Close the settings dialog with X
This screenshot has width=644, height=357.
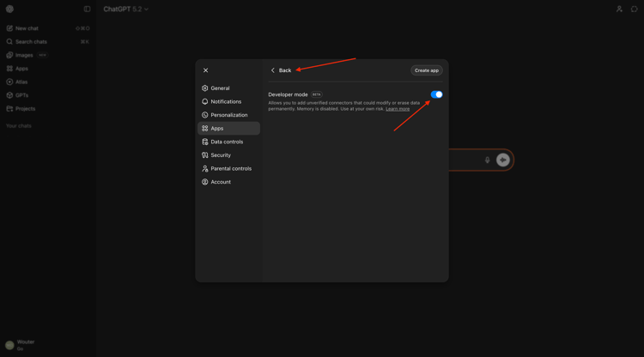(206, 70)
